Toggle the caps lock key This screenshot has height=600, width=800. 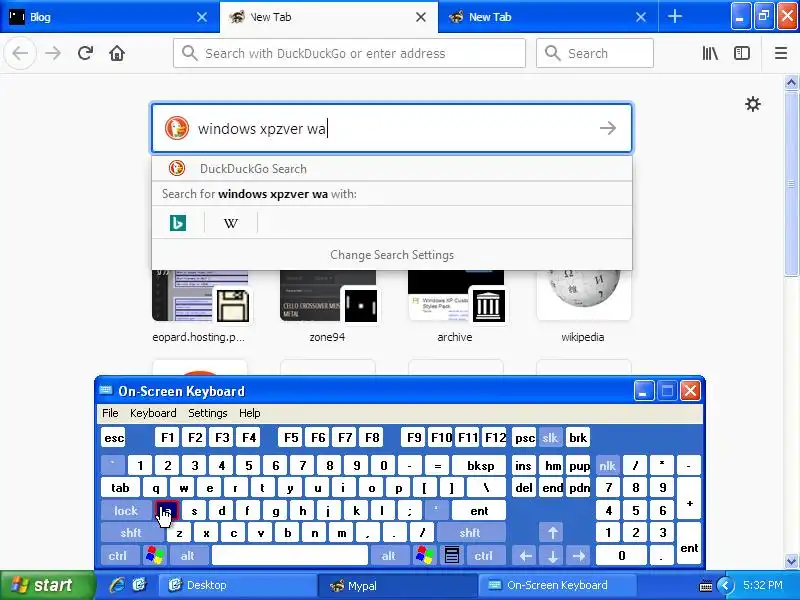(126, 510)
